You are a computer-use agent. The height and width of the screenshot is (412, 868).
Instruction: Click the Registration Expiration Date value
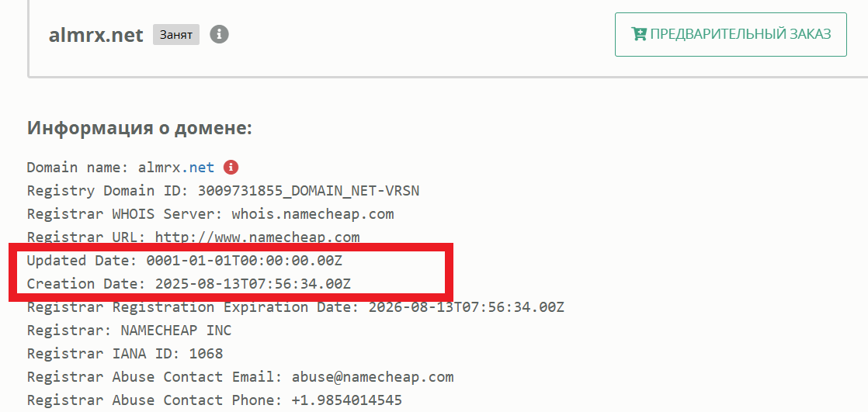pyautogui.click(x=466, y=307)
